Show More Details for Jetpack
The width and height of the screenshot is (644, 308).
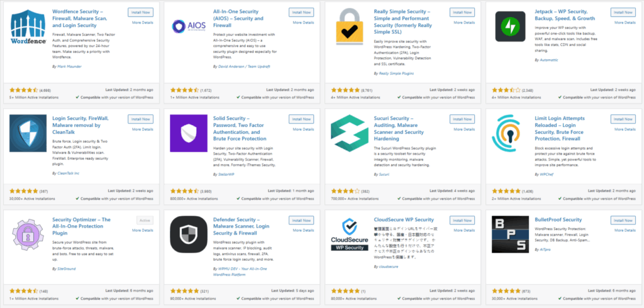click(625, 23)
